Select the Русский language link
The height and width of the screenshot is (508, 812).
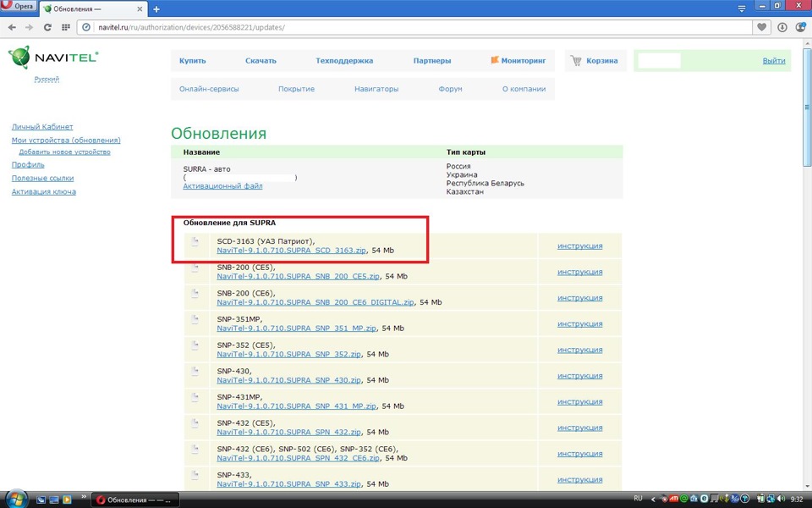click(47, 80)
